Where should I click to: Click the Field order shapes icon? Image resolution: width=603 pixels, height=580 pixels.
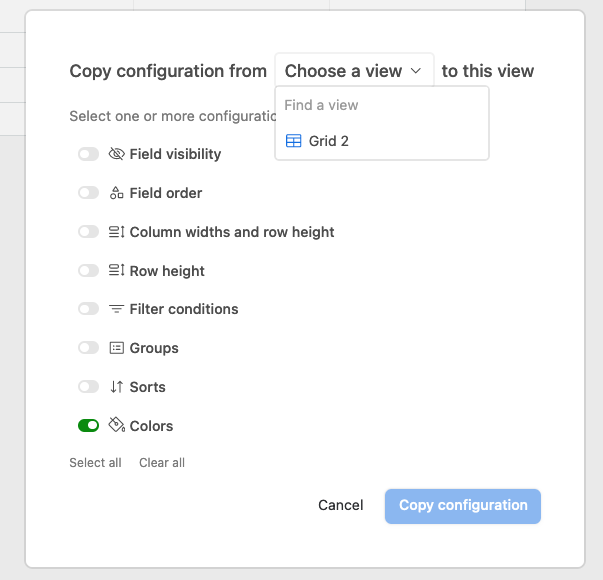(117, 193)
